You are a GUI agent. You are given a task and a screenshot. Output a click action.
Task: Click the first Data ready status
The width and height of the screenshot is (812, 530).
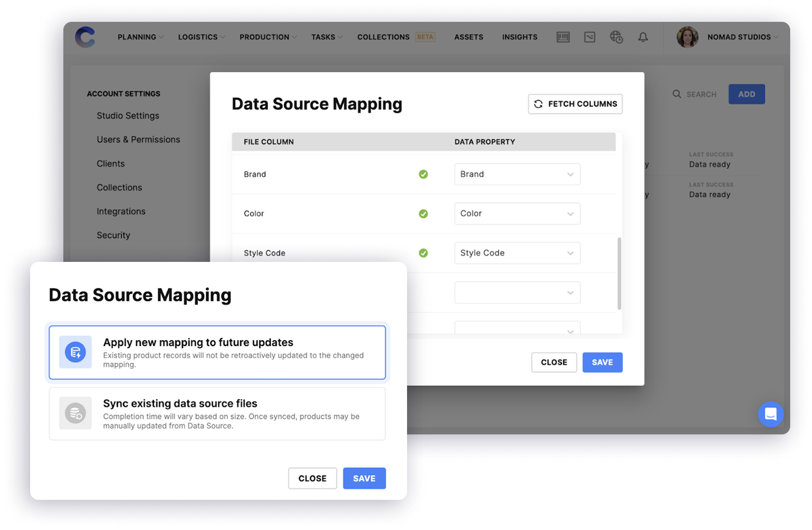710,164
